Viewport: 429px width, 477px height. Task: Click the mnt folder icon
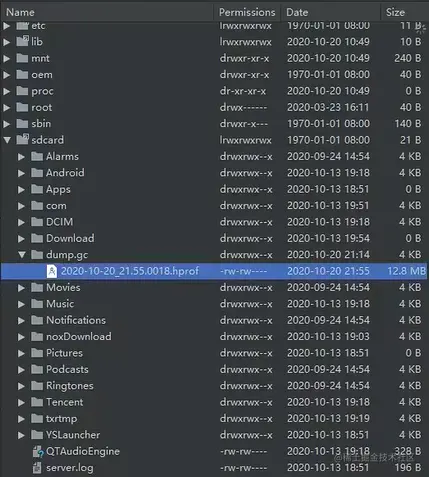(x=22, y=58)
